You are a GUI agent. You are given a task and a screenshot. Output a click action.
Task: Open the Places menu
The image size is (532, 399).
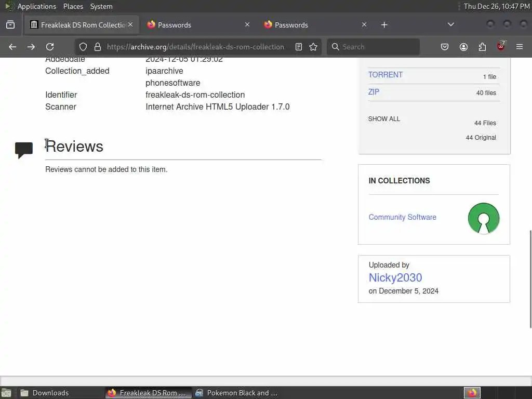[x=73, y=6]
